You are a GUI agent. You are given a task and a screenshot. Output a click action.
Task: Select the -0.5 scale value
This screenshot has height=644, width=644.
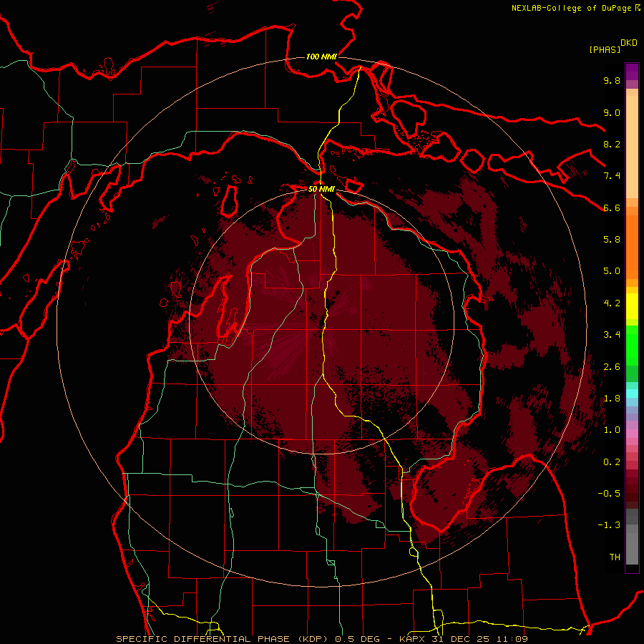coord(609,494)
